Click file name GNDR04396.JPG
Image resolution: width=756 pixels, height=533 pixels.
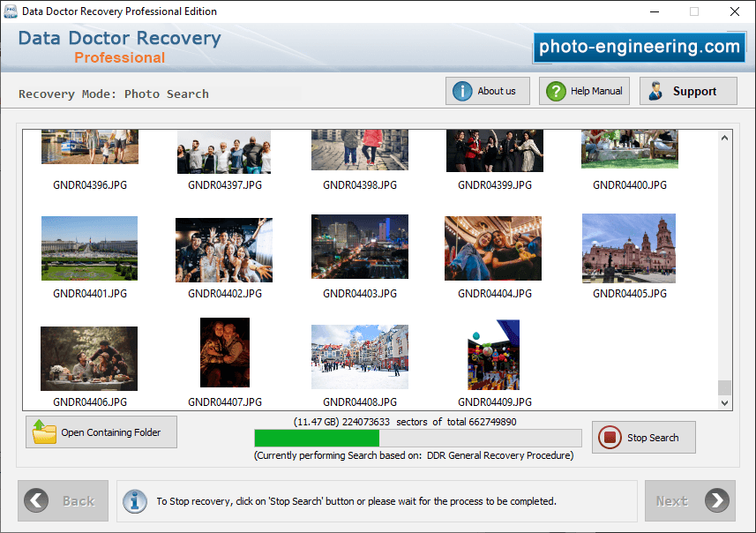click(x=90, y=185)
